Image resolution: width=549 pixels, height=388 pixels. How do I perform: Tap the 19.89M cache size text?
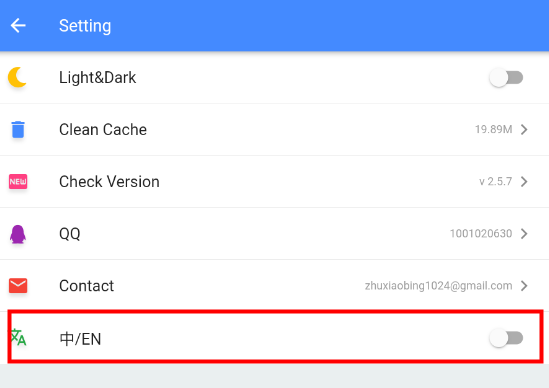click(494, 129)
